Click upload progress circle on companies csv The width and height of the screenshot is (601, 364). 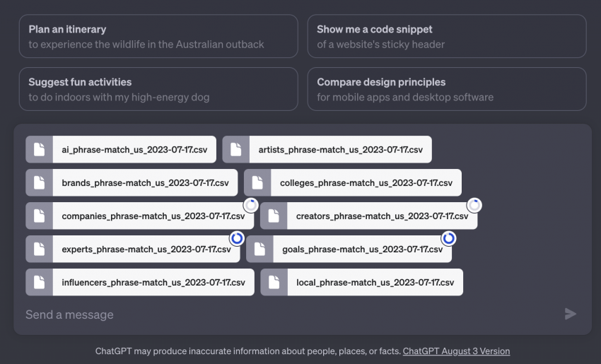tap(251, 206)
